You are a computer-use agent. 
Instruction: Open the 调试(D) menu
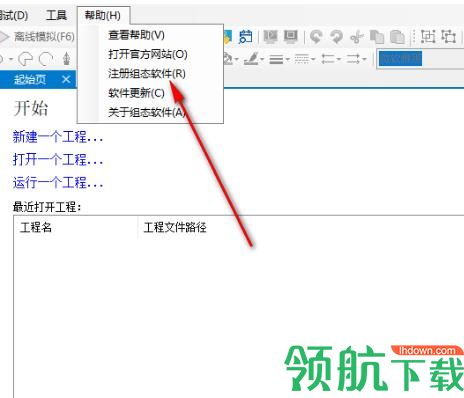[14, 15]
